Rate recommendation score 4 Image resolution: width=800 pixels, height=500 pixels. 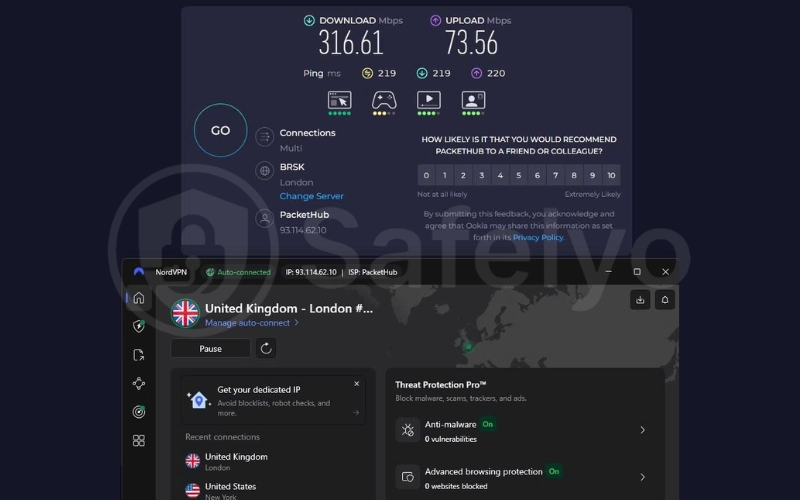coord(500,175)
